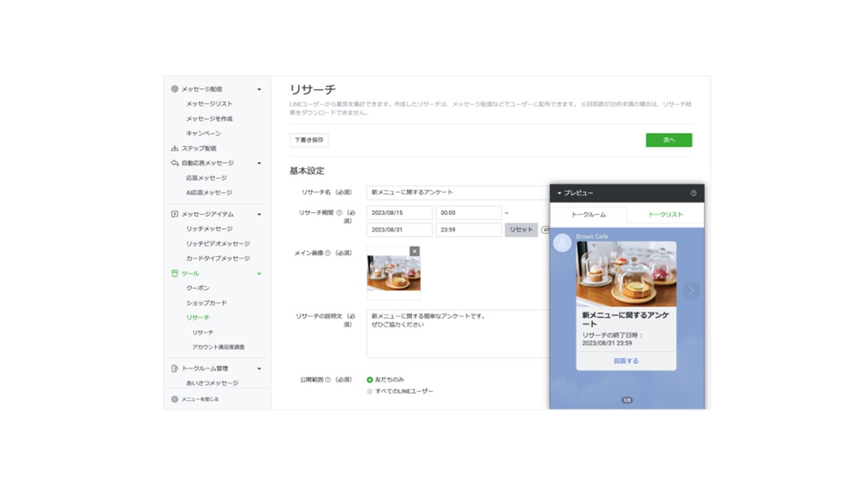Go to next preview card with arrow

(x=690, y=291)
